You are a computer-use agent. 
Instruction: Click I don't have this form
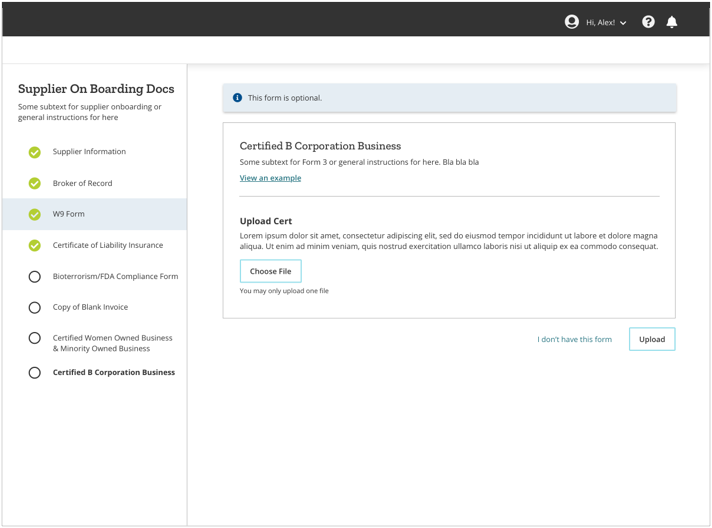[574, 339]
